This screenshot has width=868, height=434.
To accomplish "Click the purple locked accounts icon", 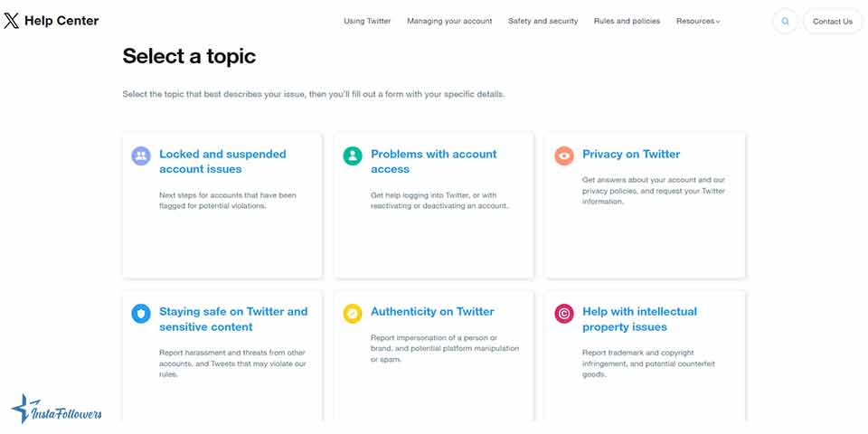I will tap(140, 156).
